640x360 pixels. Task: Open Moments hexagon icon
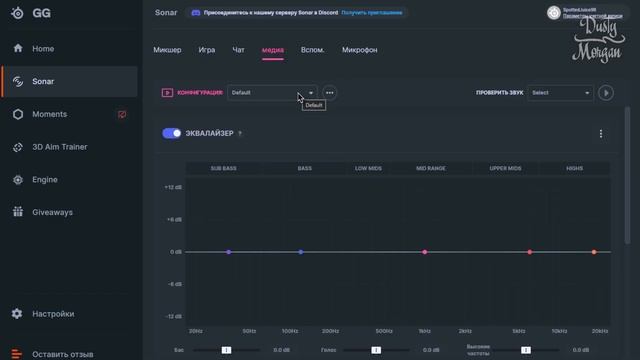click(x=18, y=114)
